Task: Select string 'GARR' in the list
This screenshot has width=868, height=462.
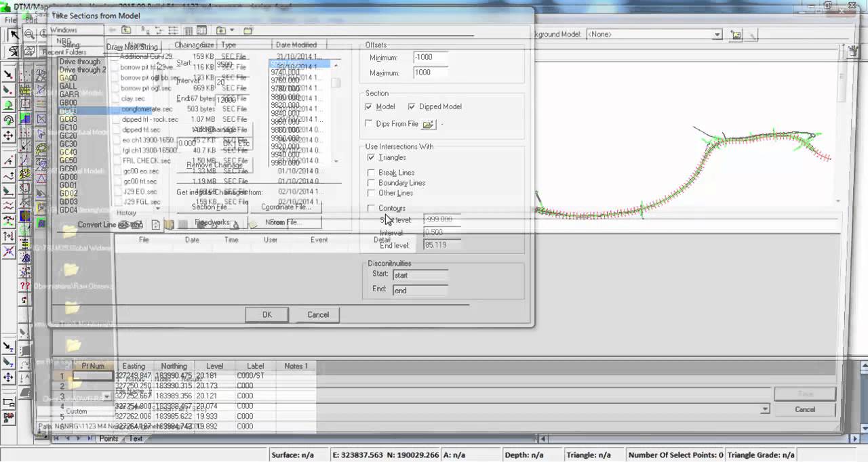Action: pyautogui.click(x=68, y=94)
